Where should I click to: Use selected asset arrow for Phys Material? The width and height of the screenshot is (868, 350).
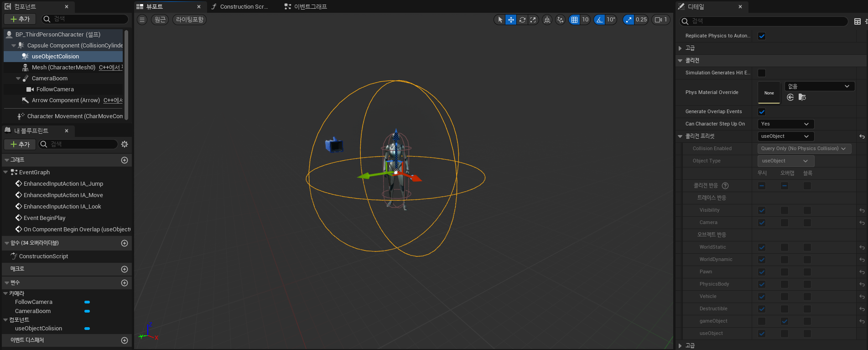pyautogui.click(x=790, y=97)
